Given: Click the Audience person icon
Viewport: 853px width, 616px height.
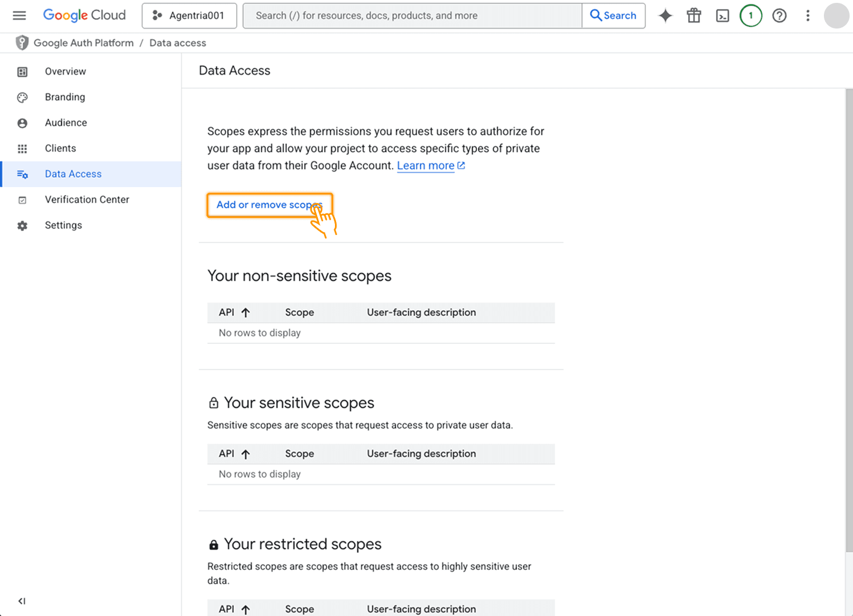Looking at the screenshot, I should pyautogui.click(x=22, y=123).
